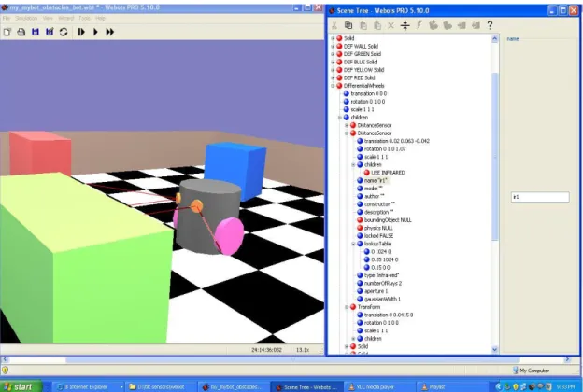This screenshot has width=583, height=392.
Task: Select the numberOfRays 2 field
Action: coord(383,283)
